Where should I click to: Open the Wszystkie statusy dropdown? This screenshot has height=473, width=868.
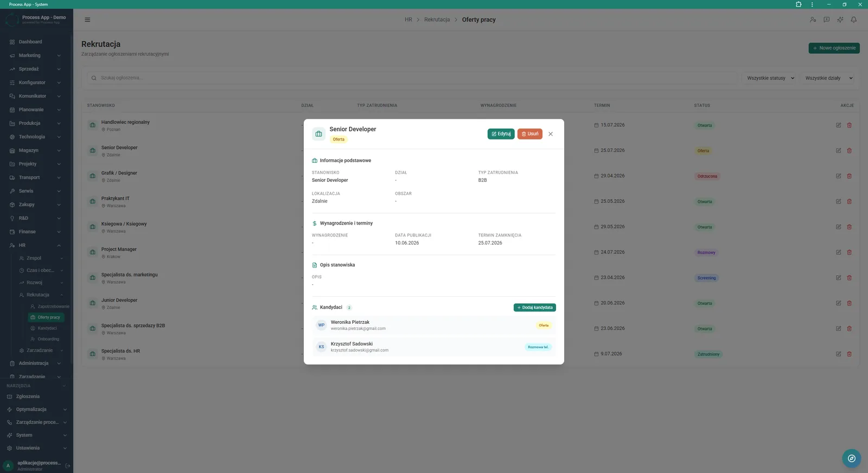(x=770, y=78)
